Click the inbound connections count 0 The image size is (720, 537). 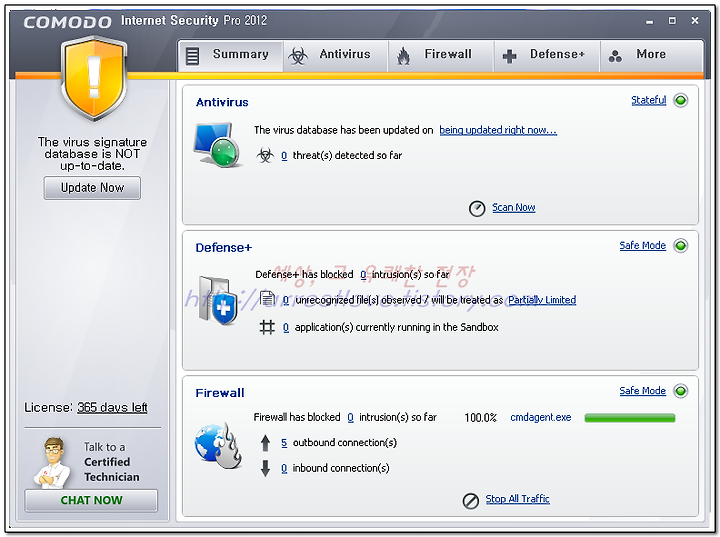pyautogui.click(x=284, y=468)
